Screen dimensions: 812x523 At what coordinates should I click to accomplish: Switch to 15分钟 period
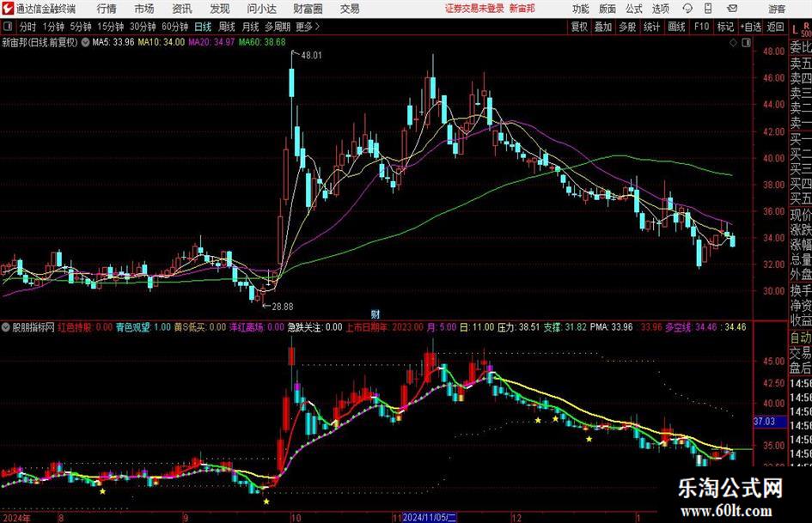[111, 27]
